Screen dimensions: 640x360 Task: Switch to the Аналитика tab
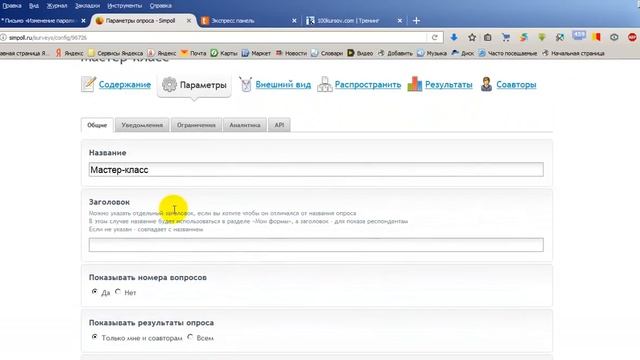tap(245, 125)
